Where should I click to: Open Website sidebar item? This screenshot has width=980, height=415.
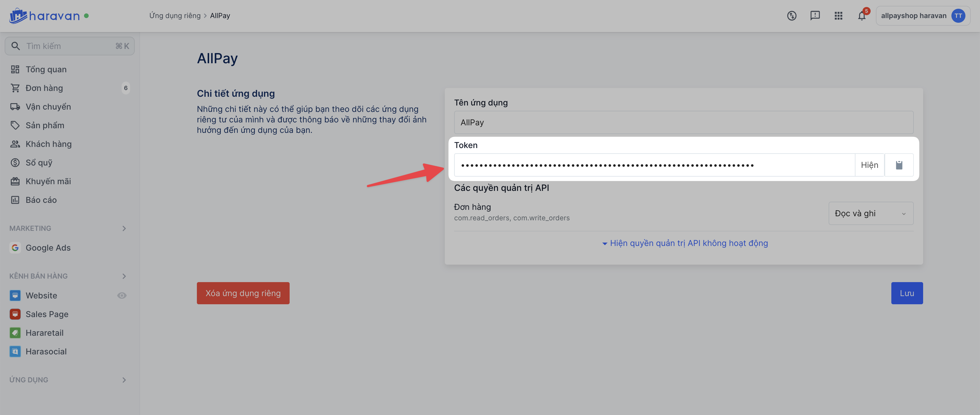(x=41, y=295)
